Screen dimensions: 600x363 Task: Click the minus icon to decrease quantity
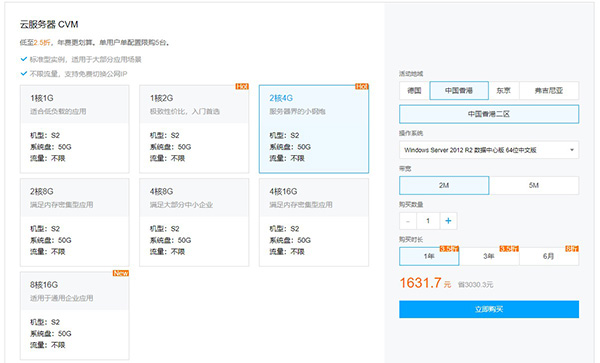click(x=408, y=221)
